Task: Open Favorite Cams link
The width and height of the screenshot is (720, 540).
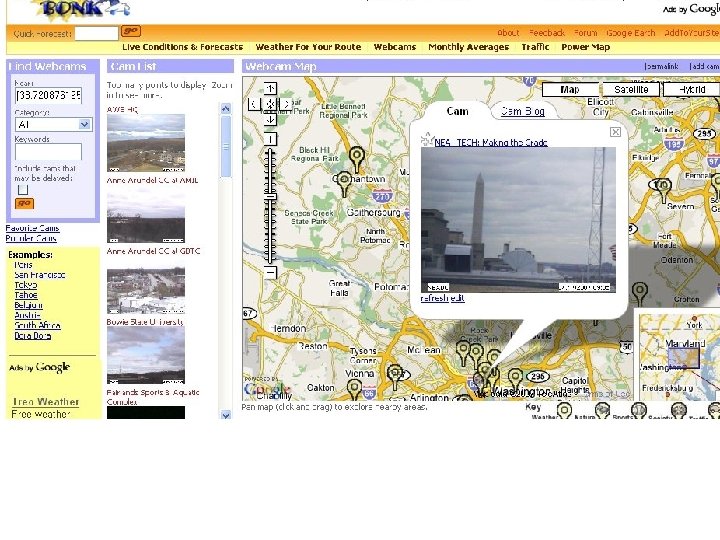Action: (33, 228)
